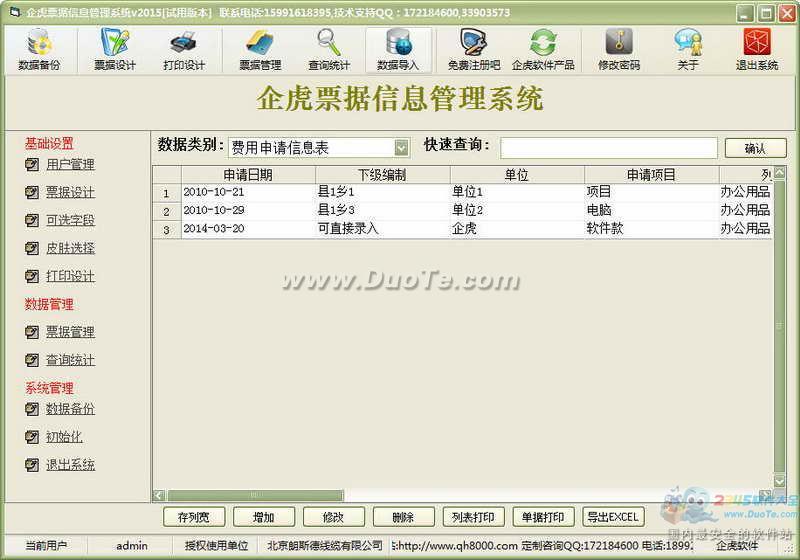Open sidebar 票据管理 link

pos(70,333)
